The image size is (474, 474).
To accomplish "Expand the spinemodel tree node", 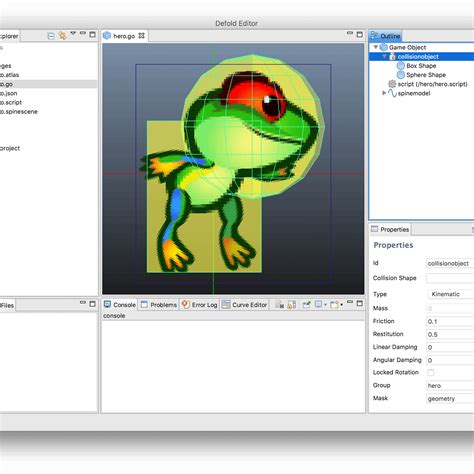I will (x=384, y=93).
